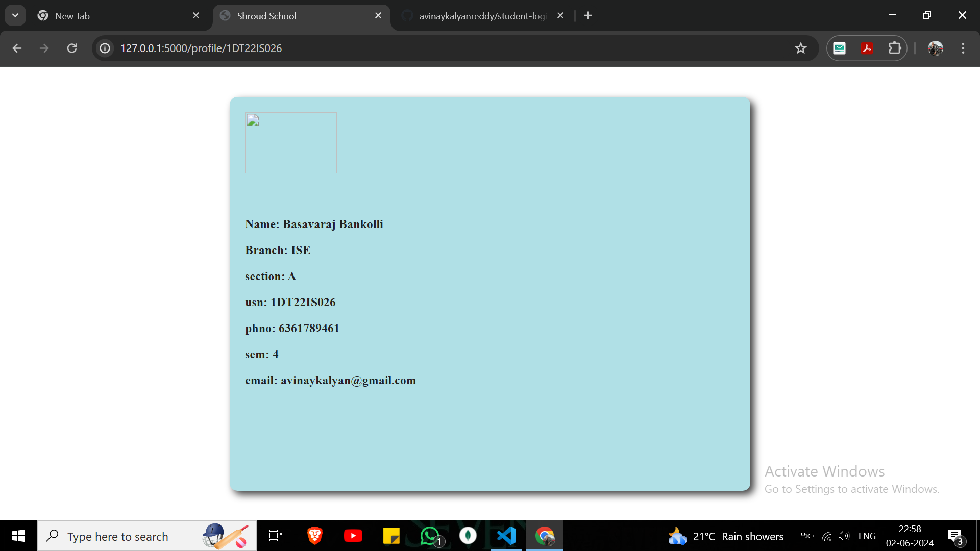Image resolution: width=980 pixels, height=551 pixels.
Task: Click the Adobe Acrobat extension icon
Action: point(867,48)
